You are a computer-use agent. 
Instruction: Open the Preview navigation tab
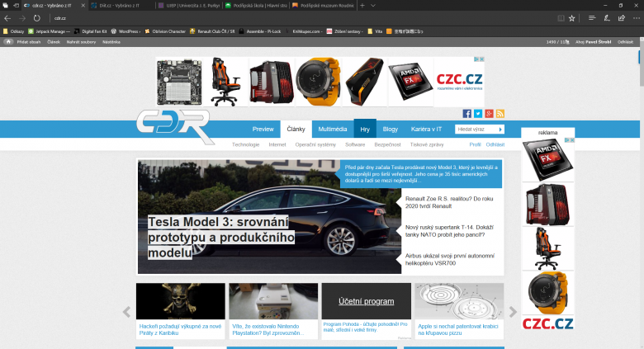point(263,129)
